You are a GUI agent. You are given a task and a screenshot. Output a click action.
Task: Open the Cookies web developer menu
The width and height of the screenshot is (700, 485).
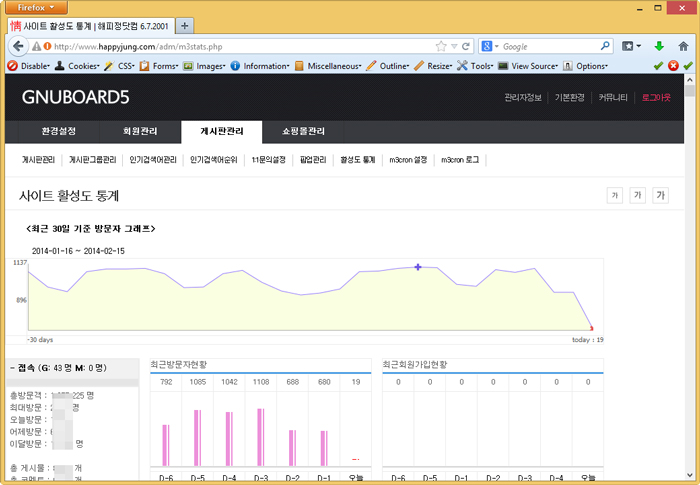(x=77, y=66)
